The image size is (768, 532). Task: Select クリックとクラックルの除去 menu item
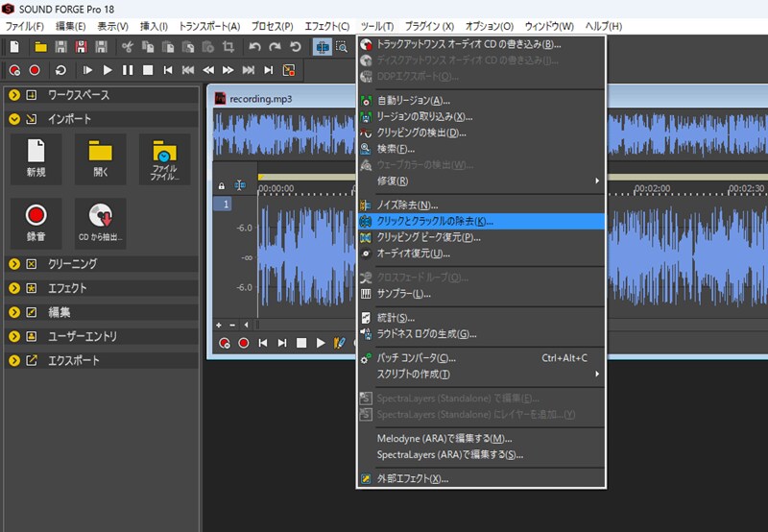[435, 221]
